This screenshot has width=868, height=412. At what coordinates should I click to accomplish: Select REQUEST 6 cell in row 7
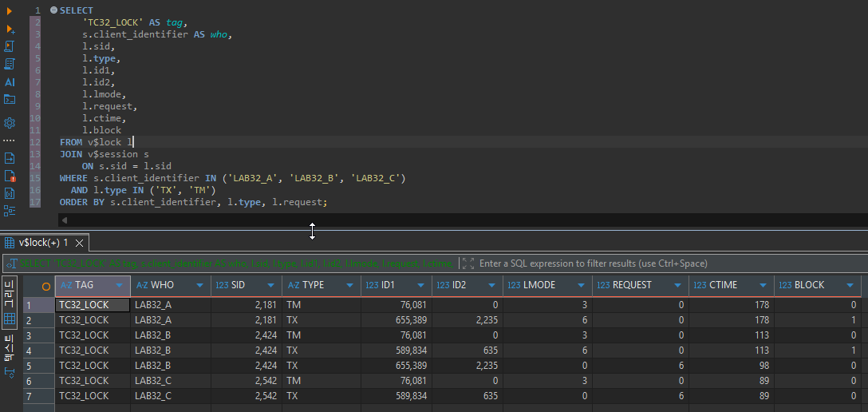pyautogui.click(x=640, y=396)
